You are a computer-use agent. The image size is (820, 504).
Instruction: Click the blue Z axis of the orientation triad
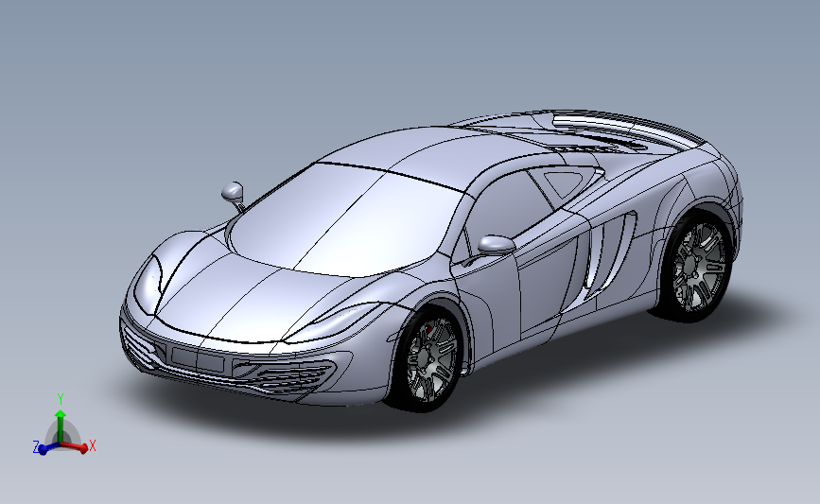tap(48, 448)
